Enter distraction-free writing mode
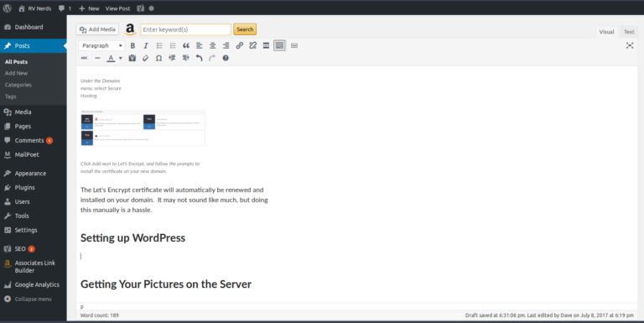 (630, 45)
